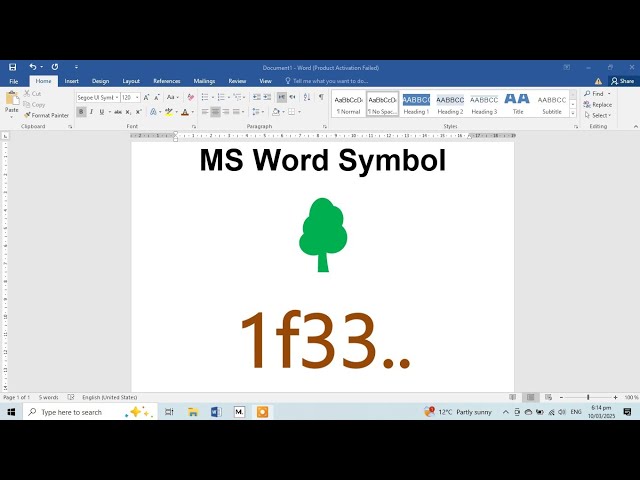The image size is (640, 480).
Task: Select Print Layout view button
Action: pyautogui.click(x=531, y=397)
